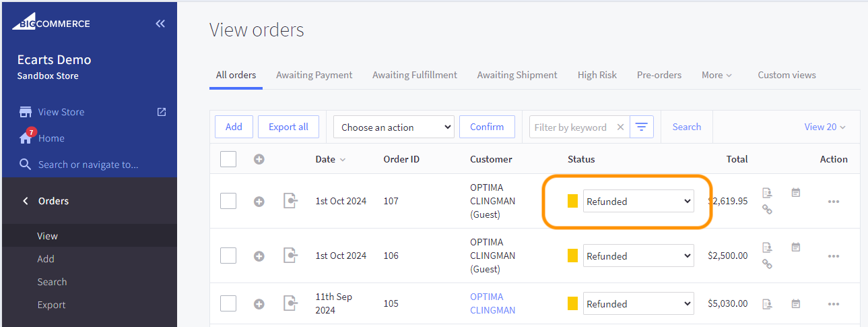Expand order 105 details plus icon
The image size is (868, 327).
259,304
